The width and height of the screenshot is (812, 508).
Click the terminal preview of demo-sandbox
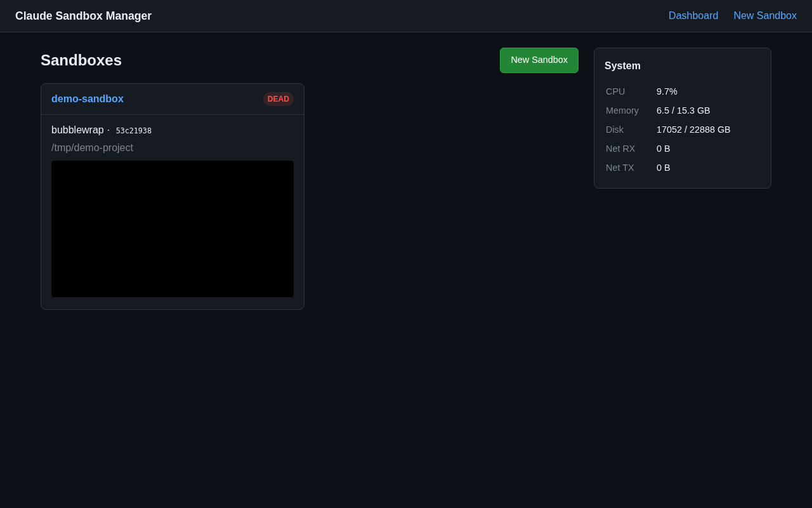point(173,229)
